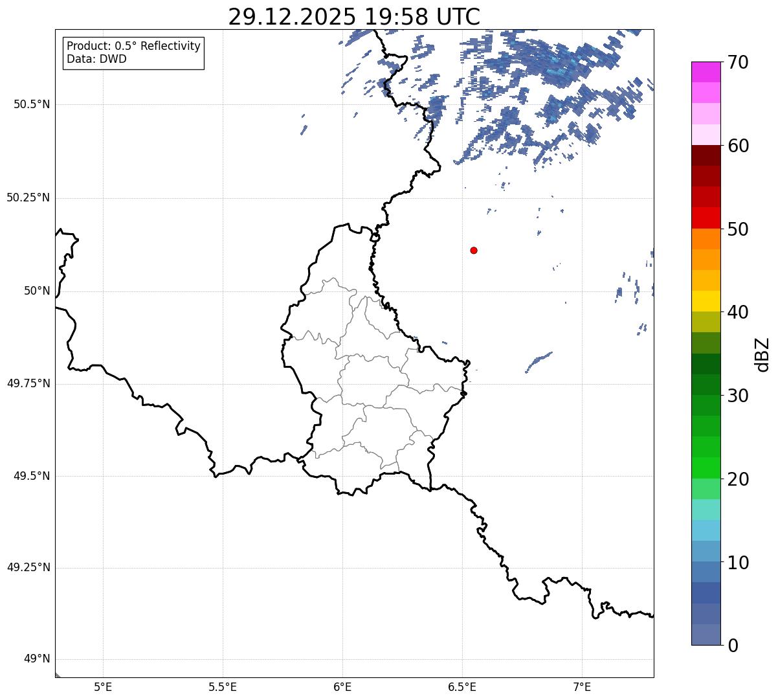Viewport: 778px width, 700px height.
Task: Pick the bright green swatch just above 20
Action: (706, 468)
